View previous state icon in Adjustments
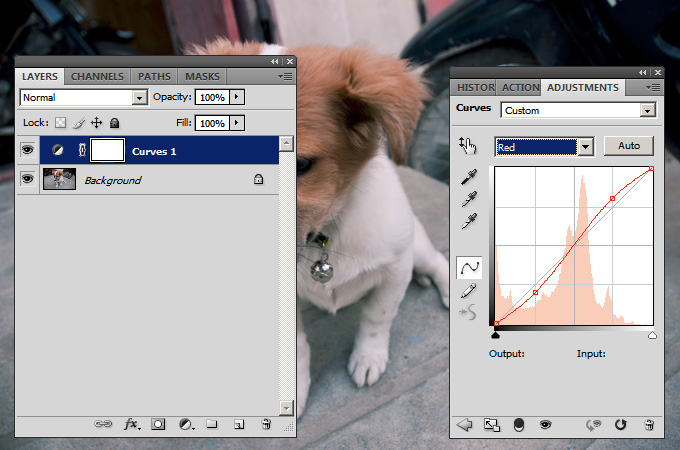 593,425
